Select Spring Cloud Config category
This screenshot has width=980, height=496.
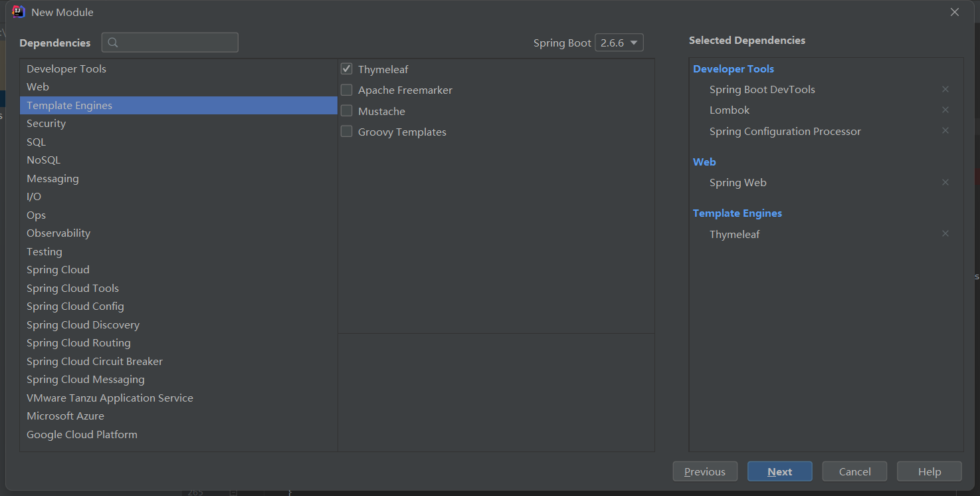[x=179, y=307]
